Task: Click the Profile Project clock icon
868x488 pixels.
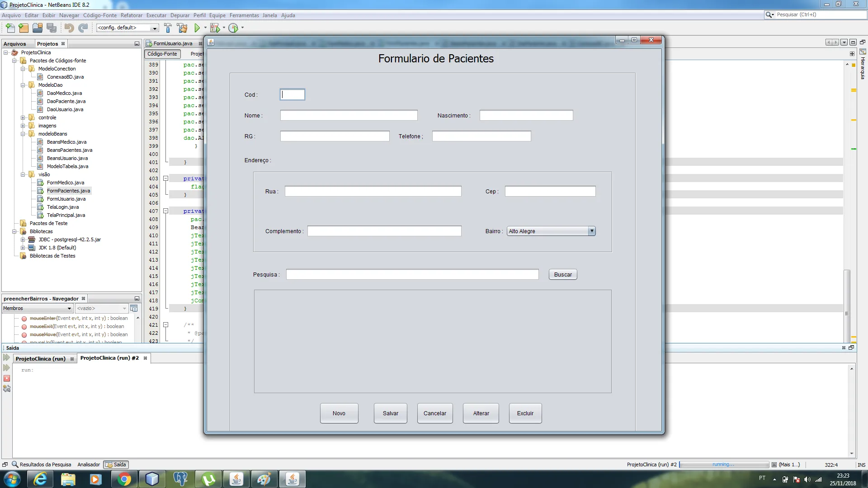Action: point(233,28)
